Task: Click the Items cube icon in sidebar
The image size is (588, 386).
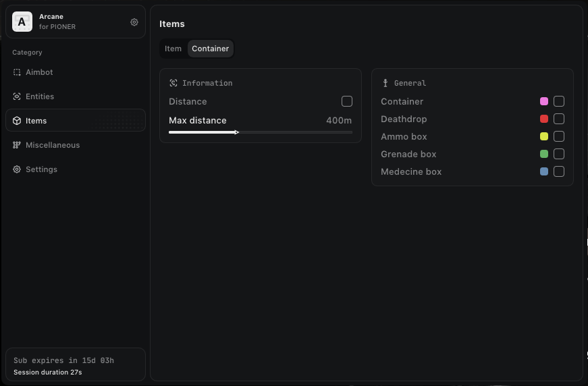Action: point(17,121)
